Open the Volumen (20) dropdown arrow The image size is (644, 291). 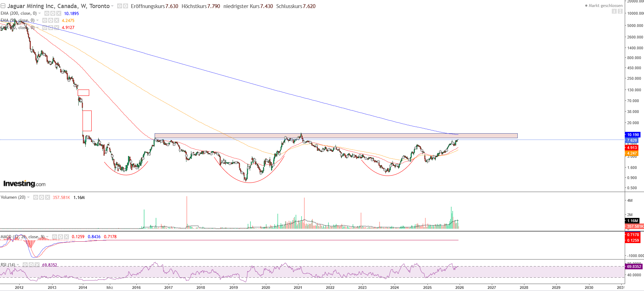click(28, 197)
